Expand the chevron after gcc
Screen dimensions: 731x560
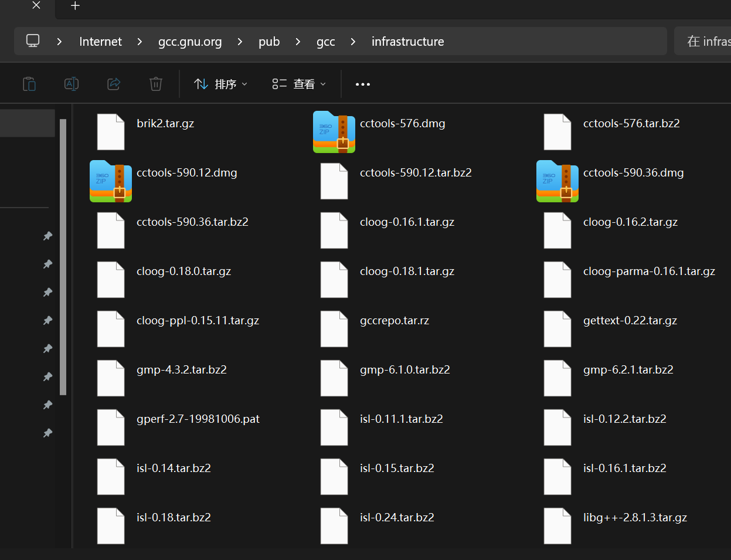pos(353,42)
